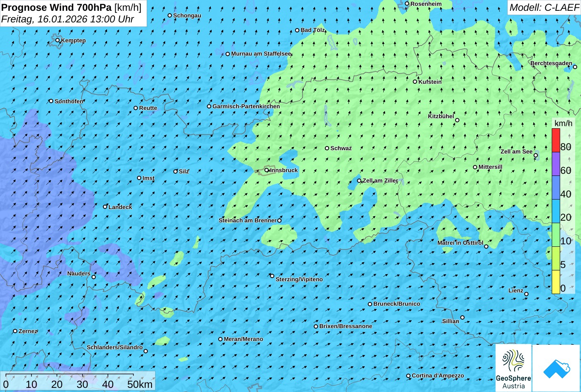Click the red 80 km/h legend swatch
Viewport: 581px width, 392px height.
point(556,140)
